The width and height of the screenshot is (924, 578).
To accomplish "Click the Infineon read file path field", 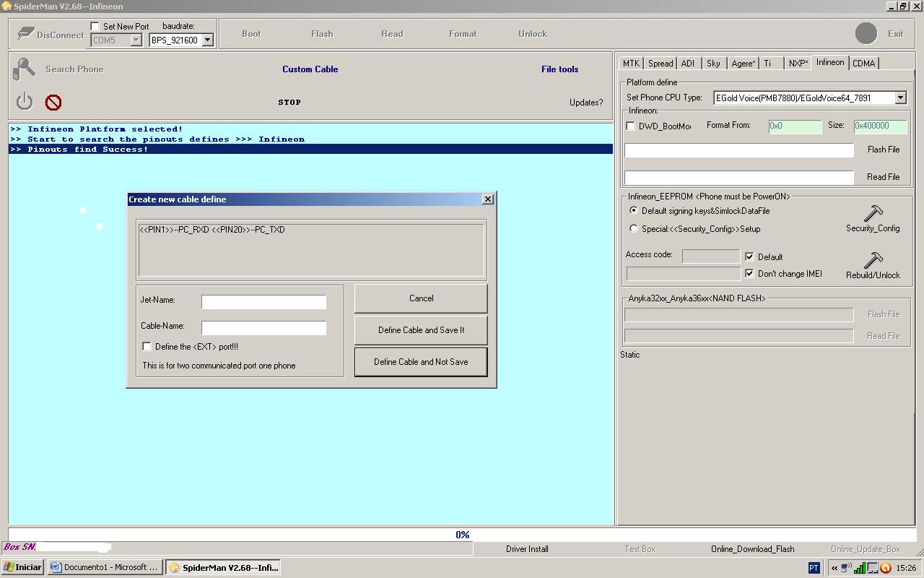I will click(x=739, y=178).
